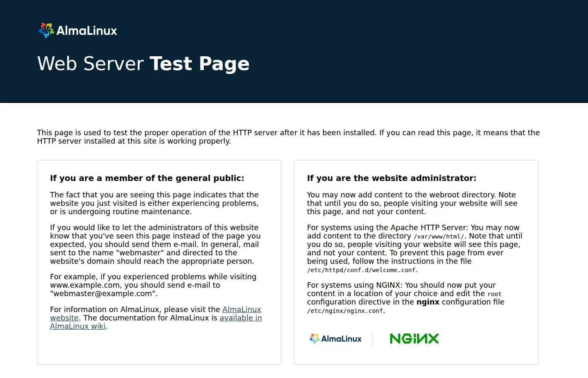Click the AlmaLinux logo beside the NGINX logo
The image size is (588, 378).
[x=335, y=339]
